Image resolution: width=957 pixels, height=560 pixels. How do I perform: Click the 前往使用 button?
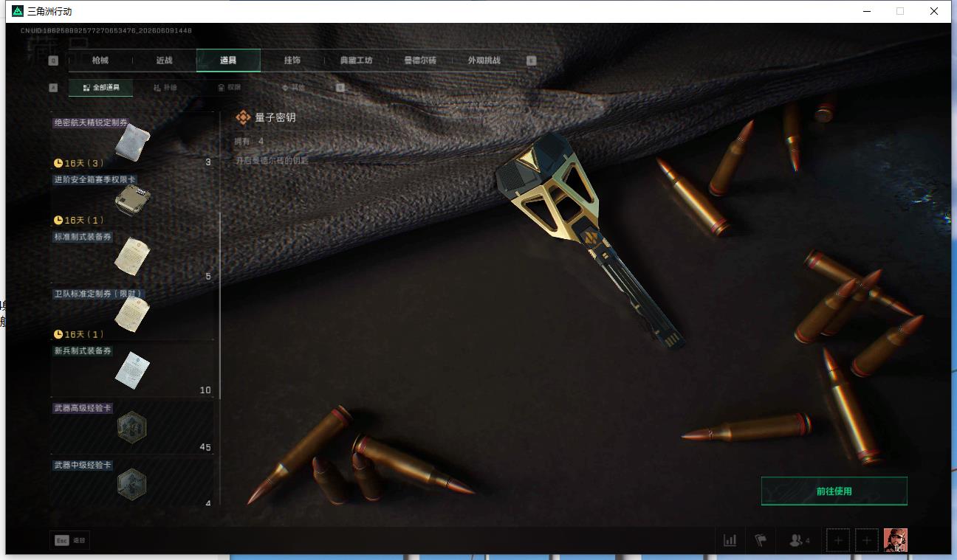tap(834, 491)
